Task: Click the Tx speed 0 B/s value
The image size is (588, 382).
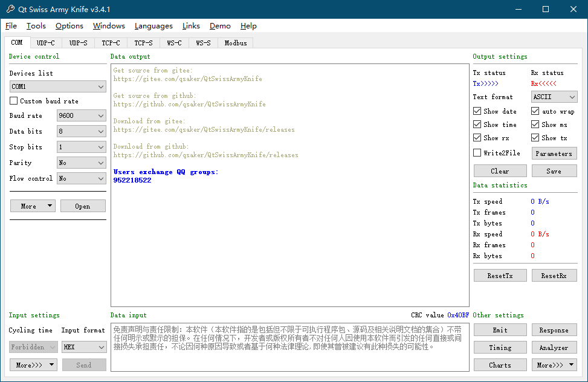Action: pyautogui.click(x=540, y=201)
